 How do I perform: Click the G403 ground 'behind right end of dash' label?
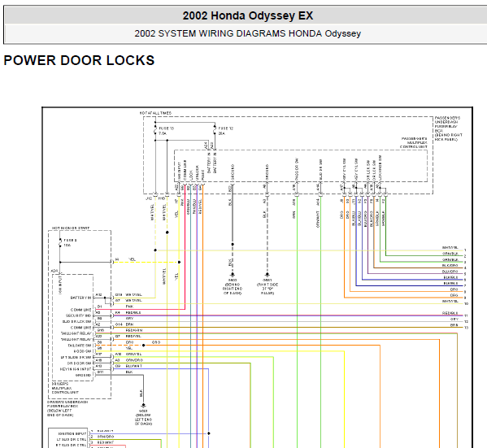click(233, 286)
